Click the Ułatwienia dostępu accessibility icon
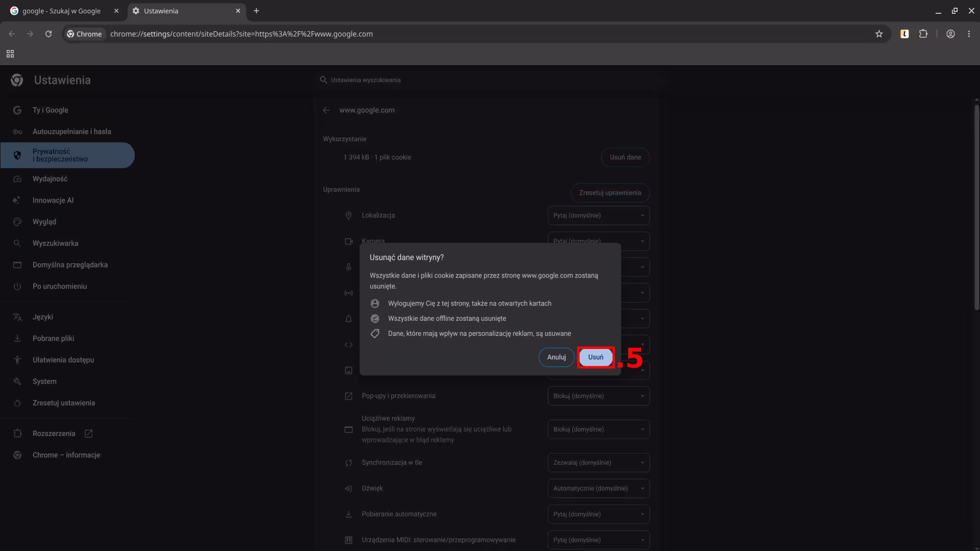The height and width of the screenshot is (551, 980). coord(17,360)
